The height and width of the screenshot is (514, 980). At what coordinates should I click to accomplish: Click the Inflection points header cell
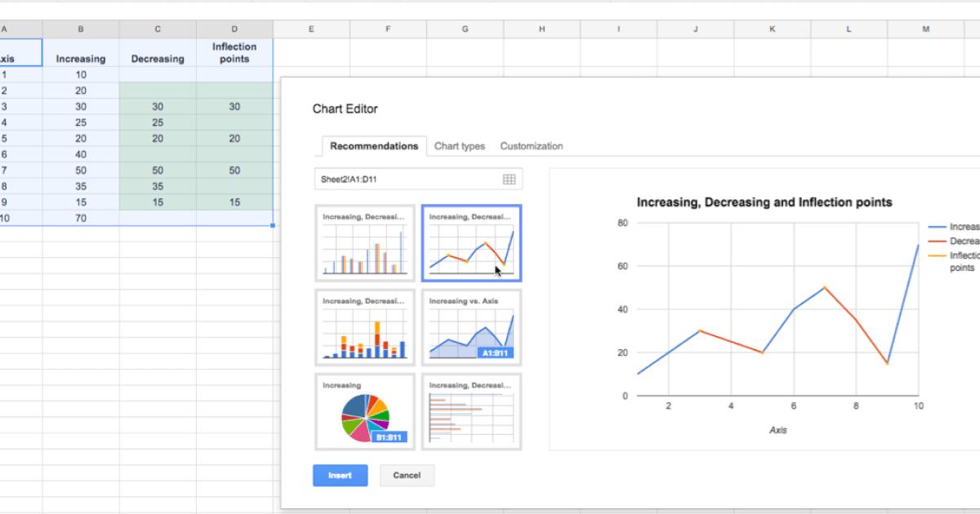[234, 52]
